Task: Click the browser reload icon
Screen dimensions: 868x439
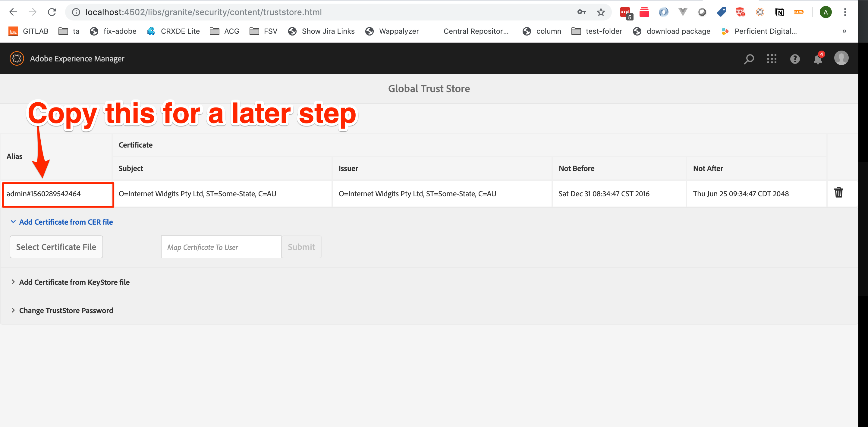Action: pos(52,12)
